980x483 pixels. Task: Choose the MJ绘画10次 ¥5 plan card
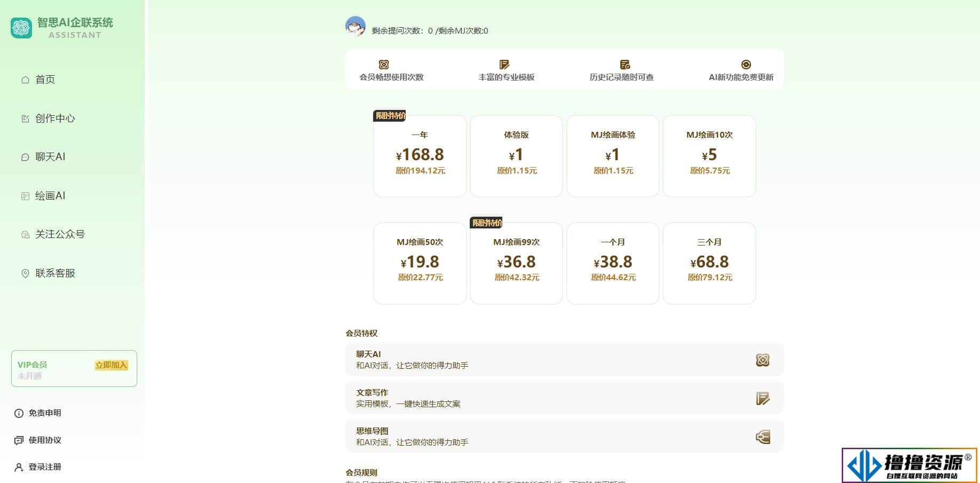(x=709, y=156)
